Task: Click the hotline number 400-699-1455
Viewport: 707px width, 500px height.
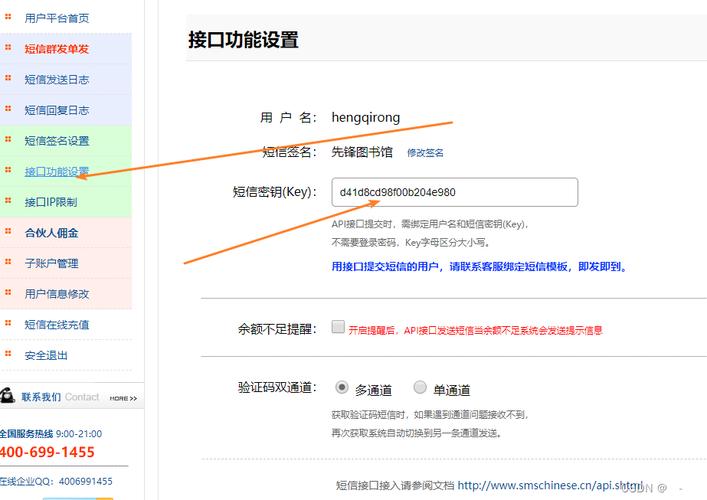Action: point(47,452)
